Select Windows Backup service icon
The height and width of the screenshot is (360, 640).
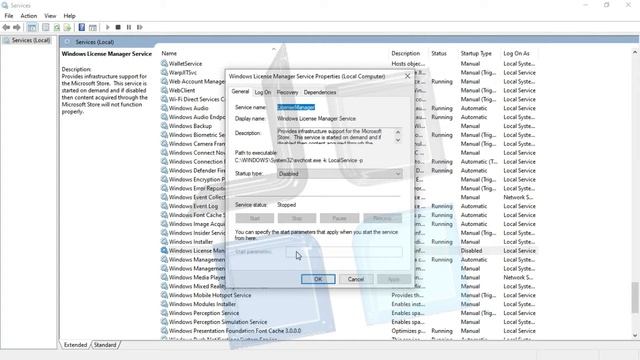coord(164,126)
